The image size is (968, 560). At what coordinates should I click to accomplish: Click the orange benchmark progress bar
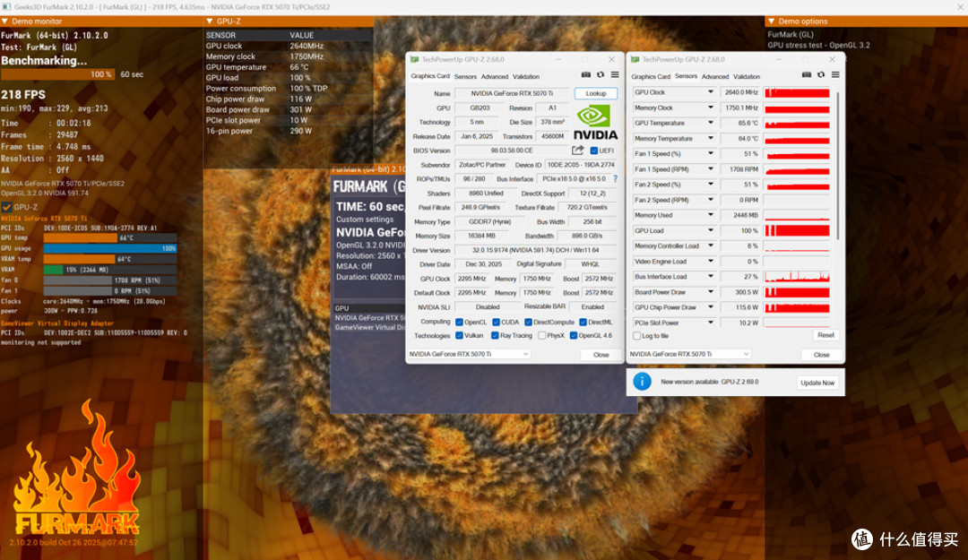[58, 74]
